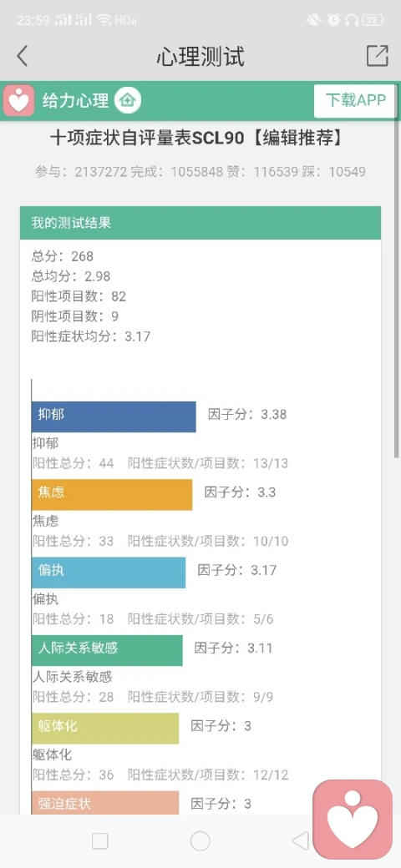Tap the yellow-green 躯体化 bar

coord(105,729)
